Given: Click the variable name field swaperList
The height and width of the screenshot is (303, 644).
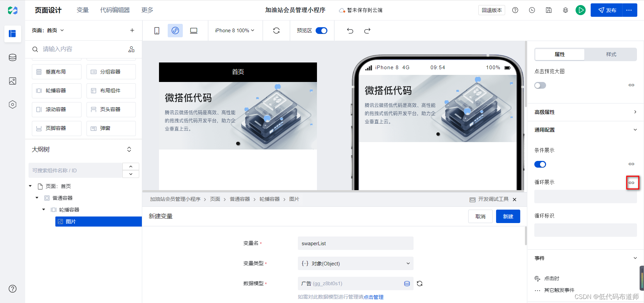Looking at the screenshot, I should (356, 243).
